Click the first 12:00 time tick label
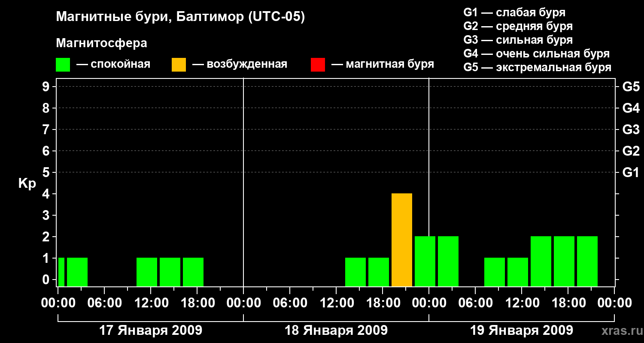644x343 pixels. tap(151, 303)
